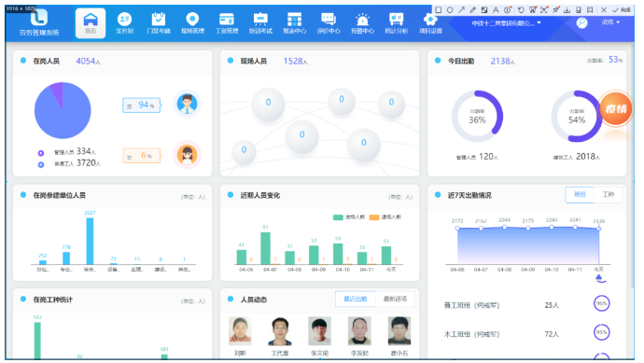Switch to the 最近出勤 tab
Viewport: 644px width, 363px height.
[356, 299]
